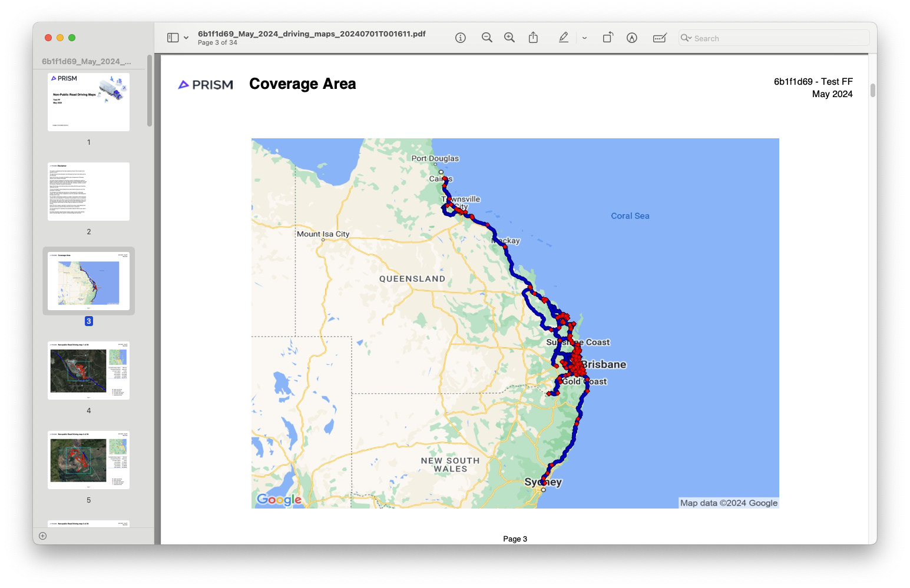910x588 pixels.
Task: Click the sidebar vertical scrollbar
Action: click(x=150, y=91)
